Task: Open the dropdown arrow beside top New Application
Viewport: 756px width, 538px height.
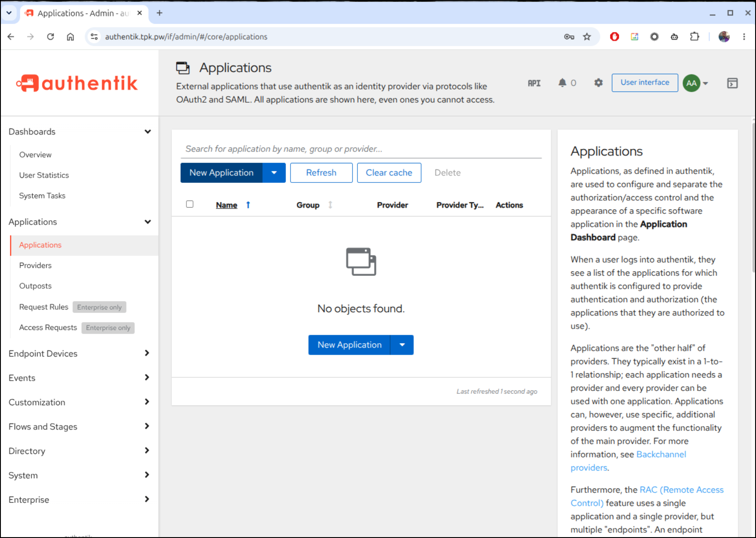Action: click(274, 173)
